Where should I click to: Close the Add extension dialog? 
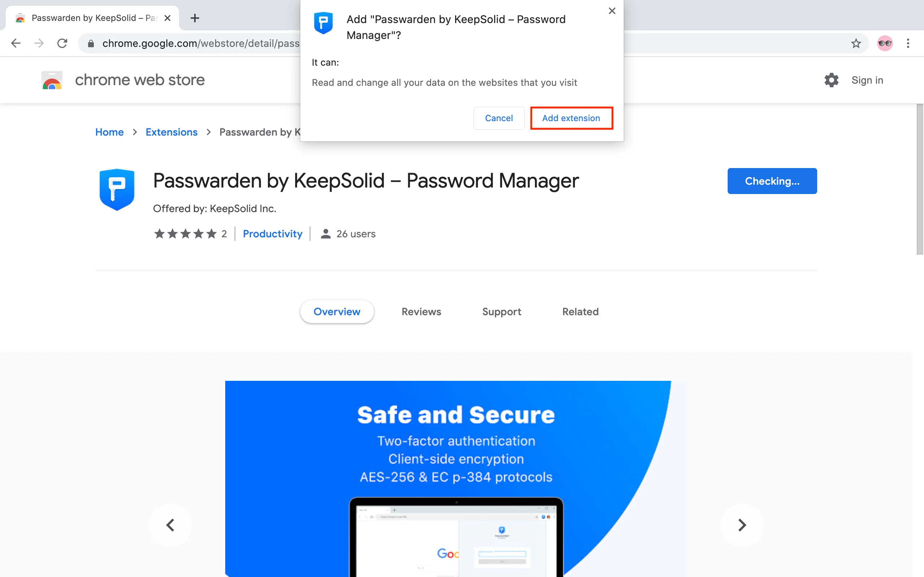click(612, 11)
